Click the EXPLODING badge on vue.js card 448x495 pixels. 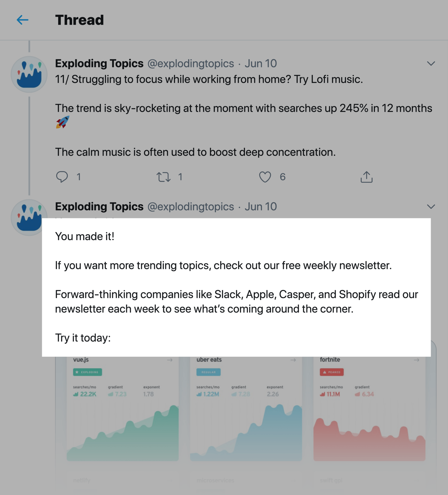pyautogui.click(x=87, y=372)
